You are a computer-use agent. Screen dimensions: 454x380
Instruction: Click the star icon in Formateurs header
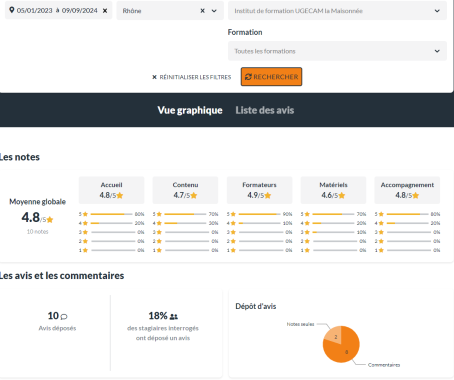(268, 195)
